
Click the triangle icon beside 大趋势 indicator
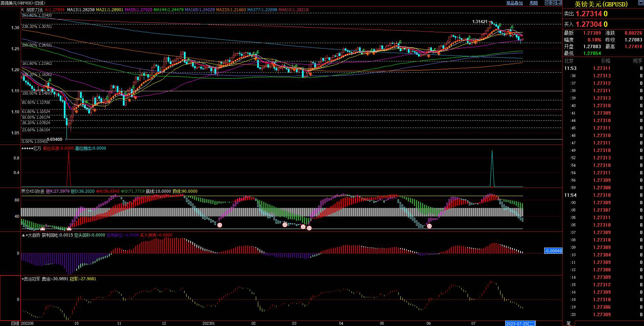coord(23,235)
